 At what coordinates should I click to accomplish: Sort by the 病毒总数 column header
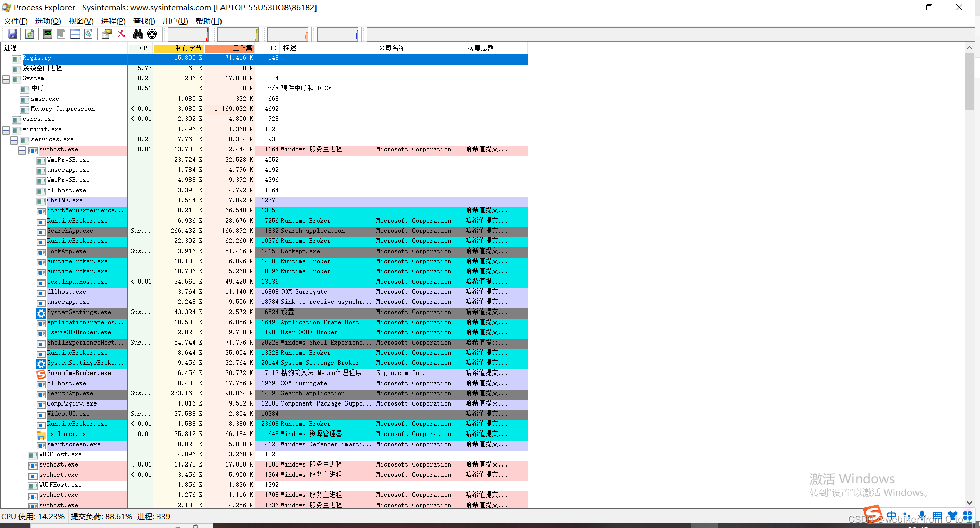496,48
